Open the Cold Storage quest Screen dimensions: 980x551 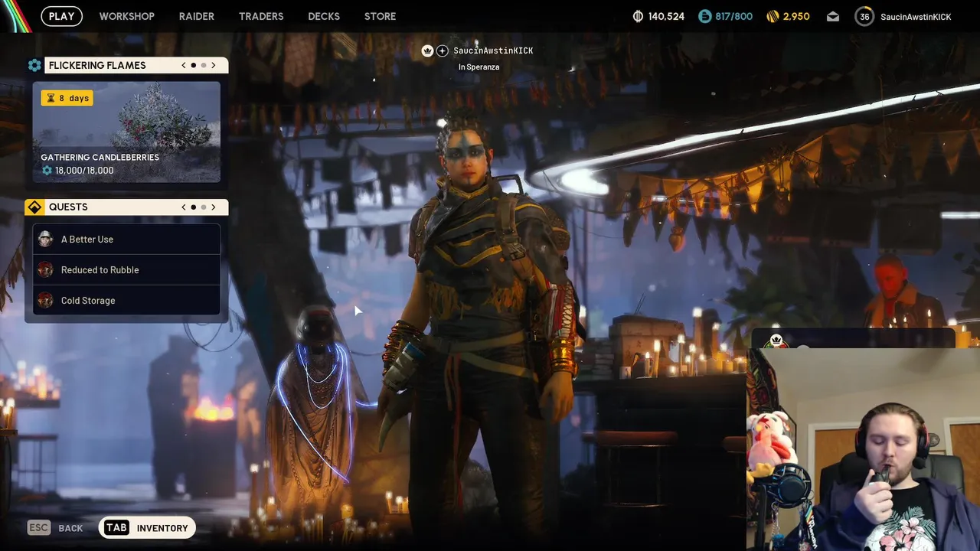point(126,300)
